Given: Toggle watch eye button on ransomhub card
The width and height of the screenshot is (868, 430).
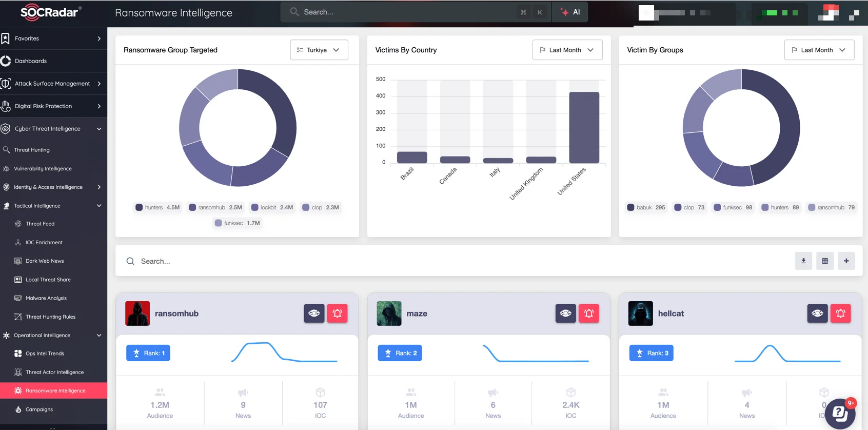Looking at the screenshot, I should (x=314, y=313).
